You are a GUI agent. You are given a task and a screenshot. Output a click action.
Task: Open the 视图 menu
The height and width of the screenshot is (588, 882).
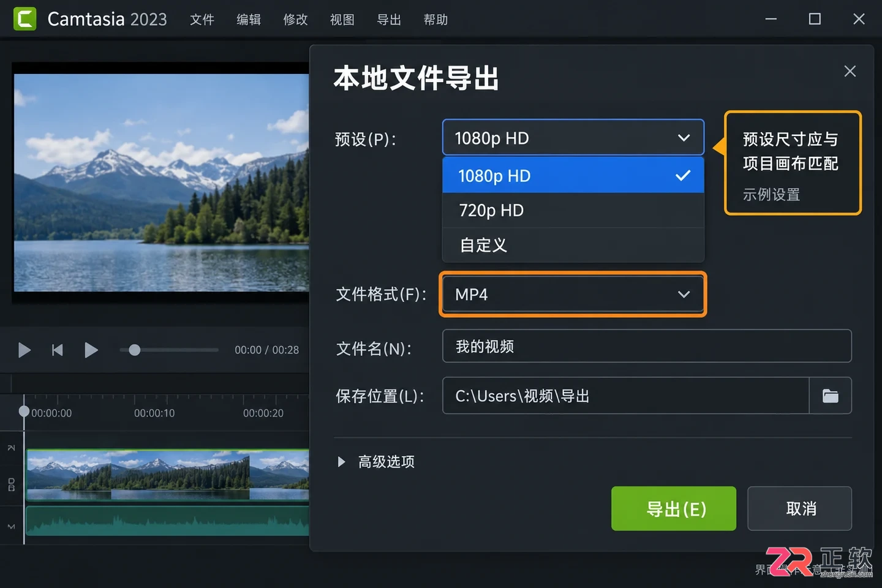pyautogui.click(x=342, y=20)
